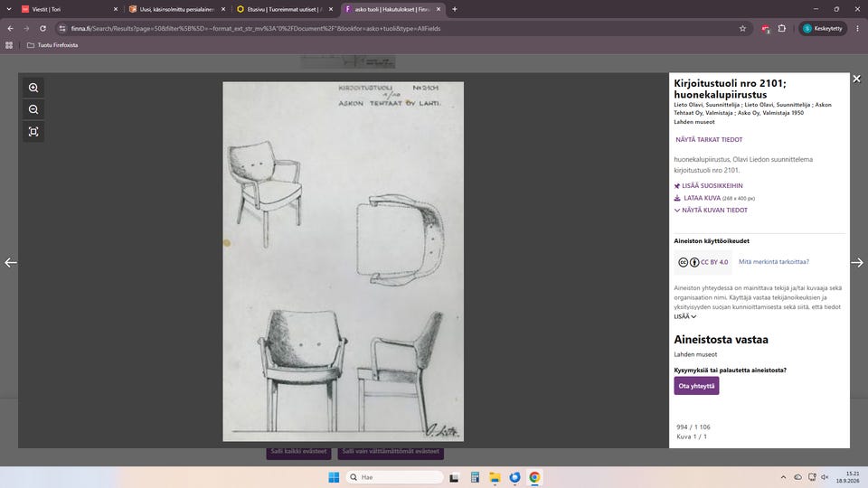Screen dimensions: 868x488
Task: Open the Keskeytetty profile button
Action: click(823, 28)
